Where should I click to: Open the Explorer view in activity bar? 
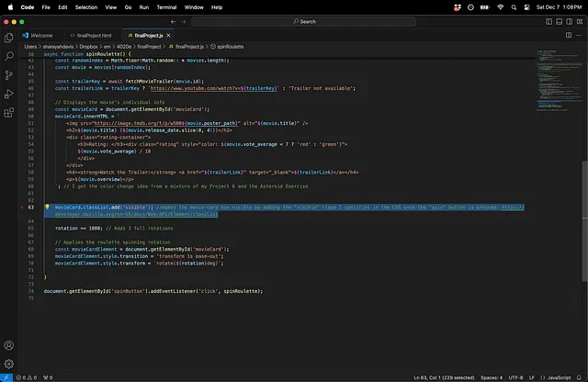[x=9, y=38]
